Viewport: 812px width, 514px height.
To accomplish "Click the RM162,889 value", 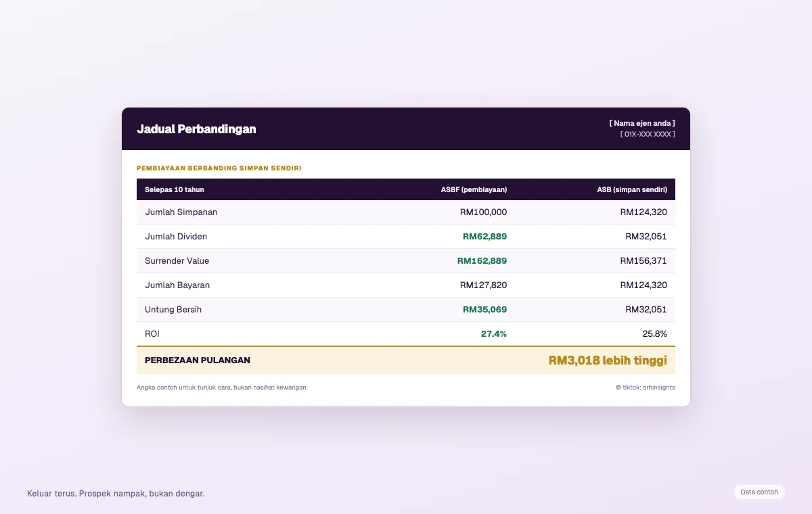I will (482, 260).
